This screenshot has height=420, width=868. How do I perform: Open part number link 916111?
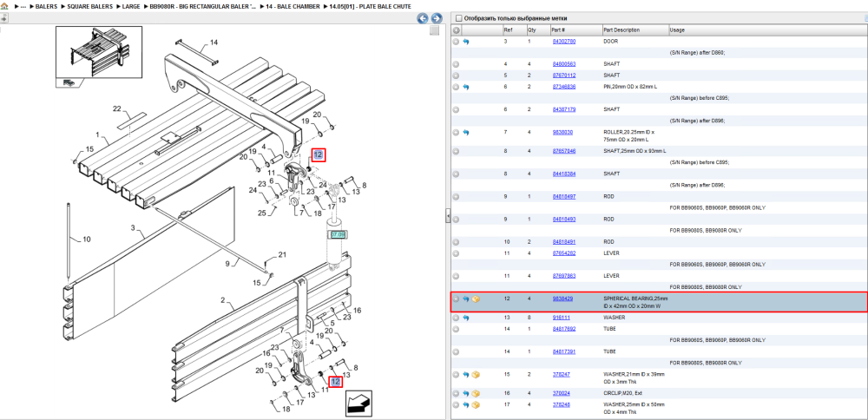point(562,318)
